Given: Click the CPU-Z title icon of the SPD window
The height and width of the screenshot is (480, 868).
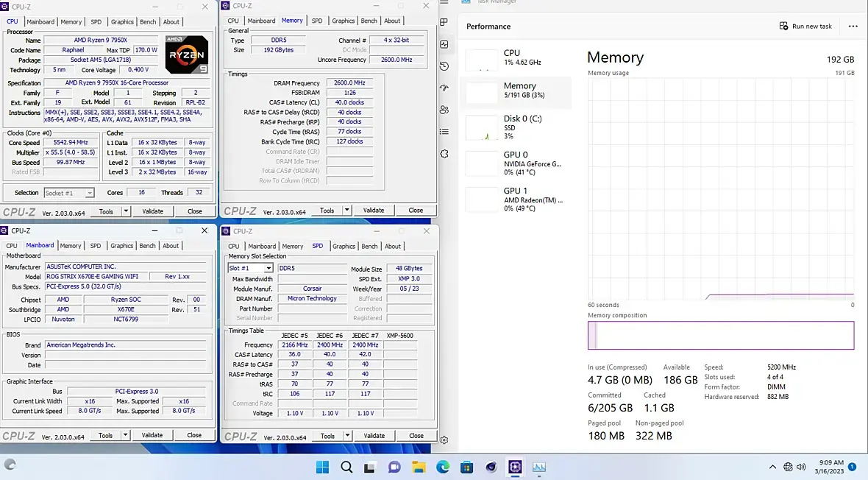Looking at the screenshot, I should tap(226, 231).
